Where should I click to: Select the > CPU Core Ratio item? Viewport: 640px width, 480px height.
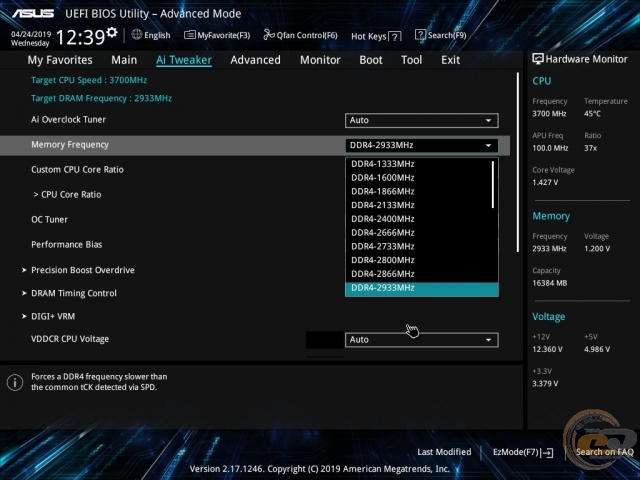point(67,195)
